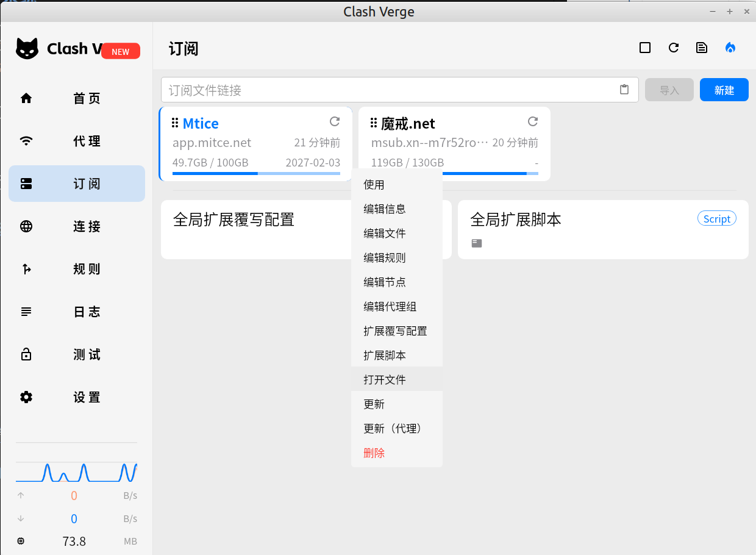Click the globe icon beside 连接
Viewport: 756px width, 555px height.
point(26,226)
